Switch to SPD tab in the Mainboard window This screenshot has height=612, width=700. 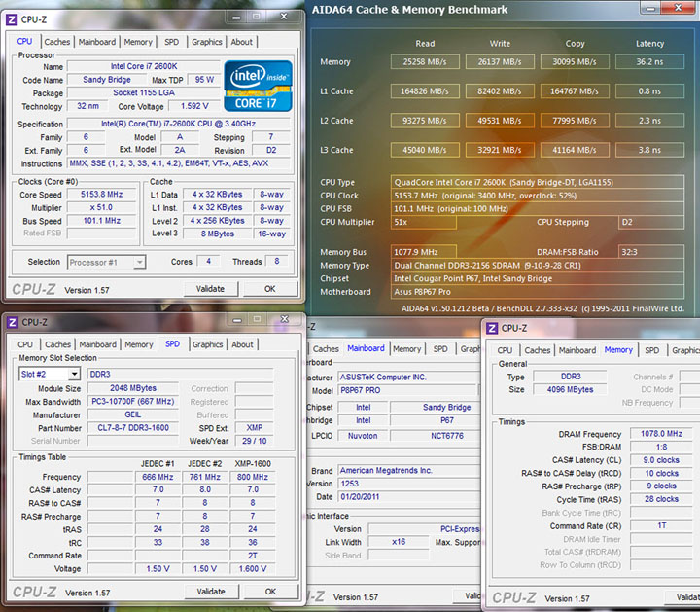pos(440,349)
